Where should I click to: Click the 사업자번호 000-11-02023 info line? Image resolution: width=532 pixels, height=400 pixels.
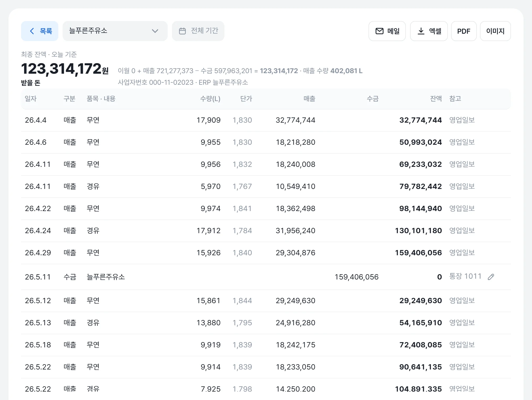(x=183, y=82)
